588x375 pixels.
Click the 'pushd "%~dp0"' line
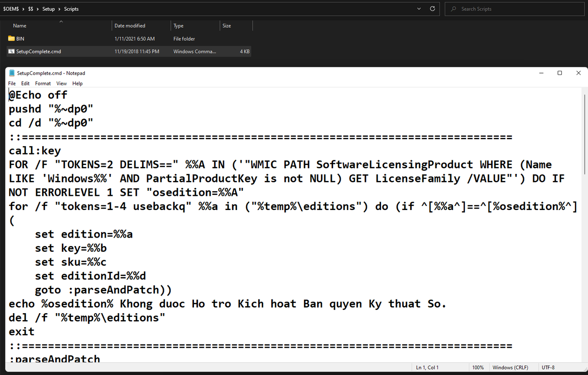coord(51,109)
